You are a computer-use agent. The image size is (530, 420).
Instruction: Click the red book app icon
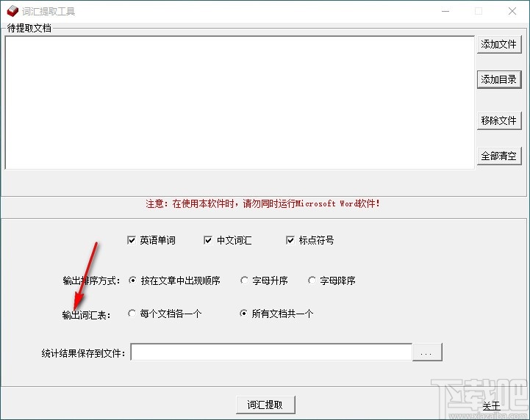(12, 11)
